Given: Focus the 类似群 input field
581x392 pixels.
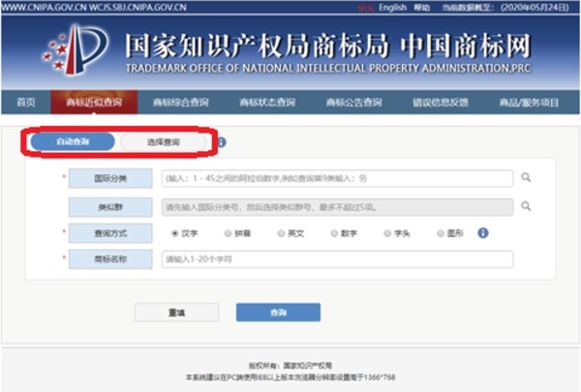Looking at the screenshot, I should pos(337,207).
